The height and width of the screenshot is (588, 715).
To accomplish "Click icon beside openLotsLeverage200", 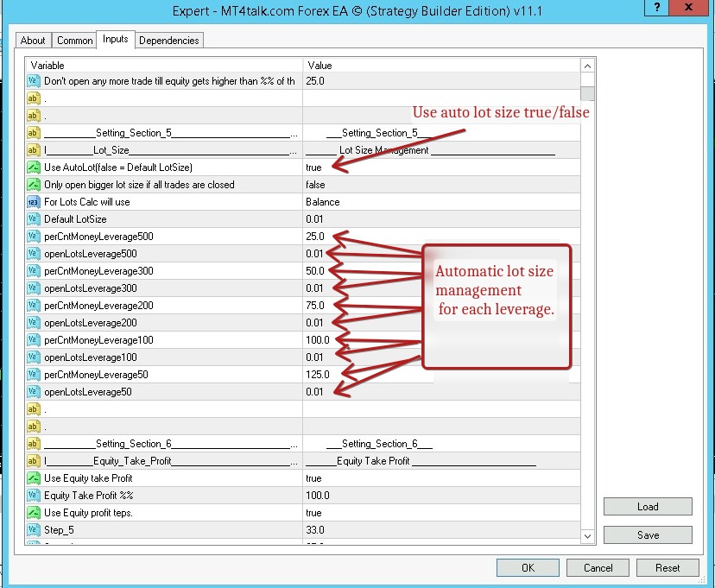I will coord(34,323).
